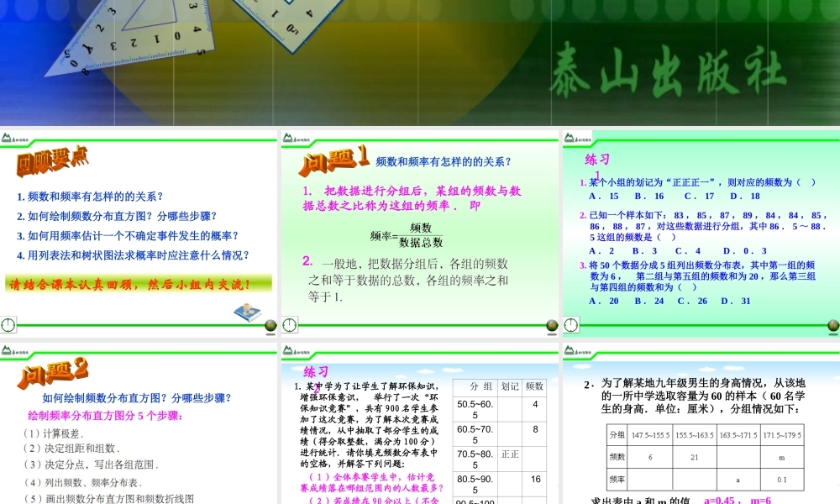This screenshot has height=504, width=840.
Task: Click review item 2. 如何绘制频数分布直方图
Action: (117, 216)
